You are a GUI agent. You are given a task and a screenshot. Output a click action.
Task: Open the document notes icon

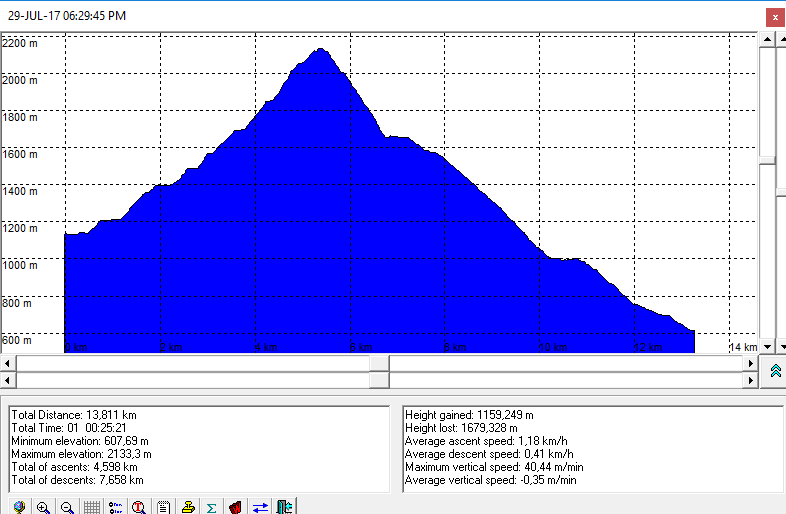click(163, 507)
